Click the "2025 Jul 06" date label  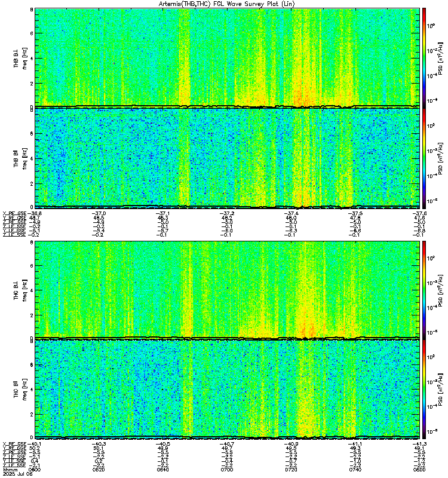click(17, 474)
